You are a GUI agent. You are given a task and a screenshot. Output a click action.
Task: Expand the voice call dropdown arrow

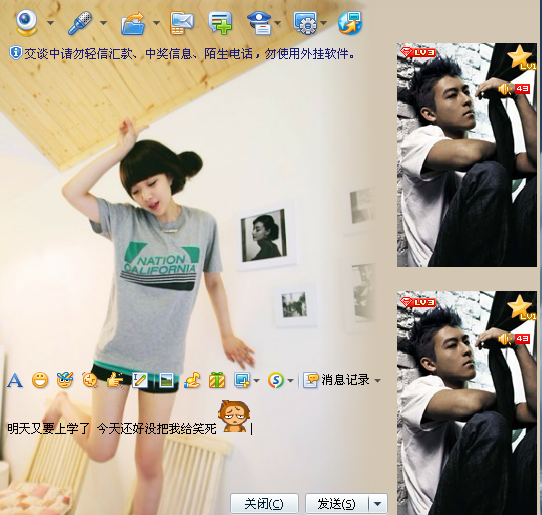(x=103, y=23)
